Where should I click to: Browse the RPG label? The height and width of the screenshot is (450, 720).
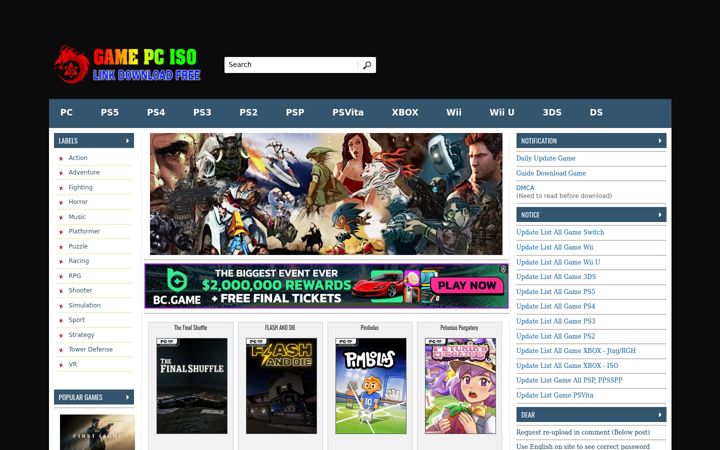point(74,276)
